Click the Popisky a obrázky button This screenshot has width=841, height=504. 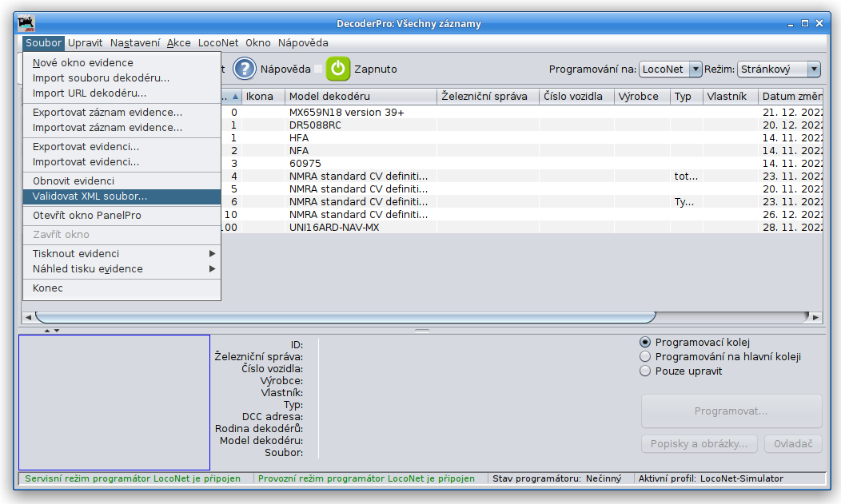[x=700, y=444]
